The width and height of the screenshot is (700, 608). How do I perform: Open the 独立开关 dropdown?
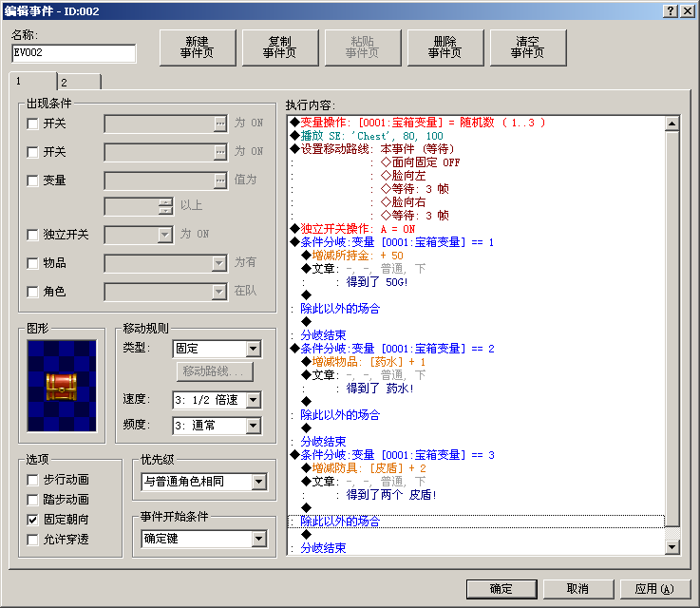click(164, 235)
